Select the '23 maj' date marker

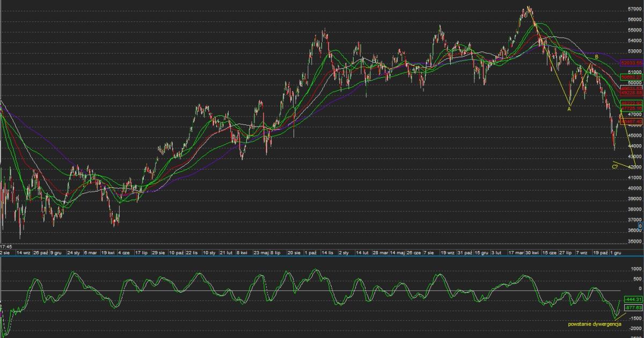[261, 252]
